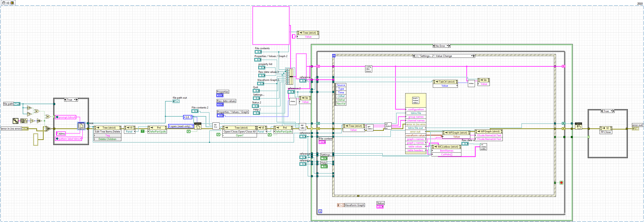Click the red loop stop terminal
This screenshot has width=644, height=222.
[561, 183]
